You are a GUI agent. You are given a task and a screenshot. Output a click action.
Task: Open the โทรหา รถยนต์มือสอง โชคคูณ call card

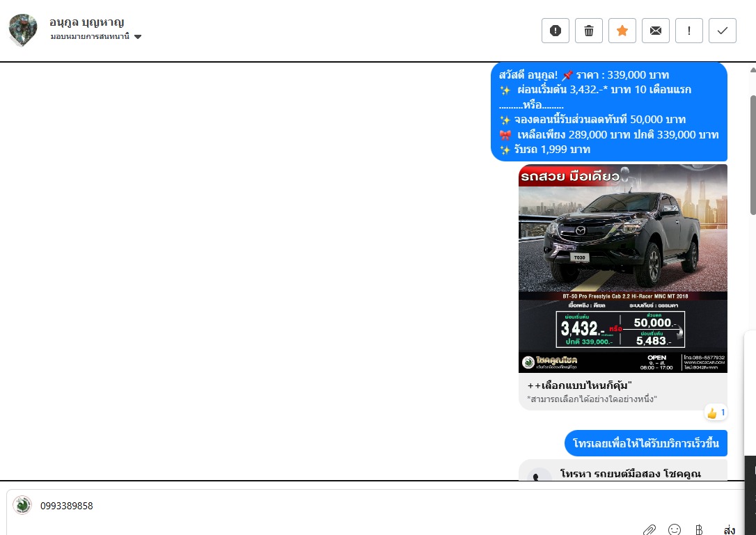622,471
